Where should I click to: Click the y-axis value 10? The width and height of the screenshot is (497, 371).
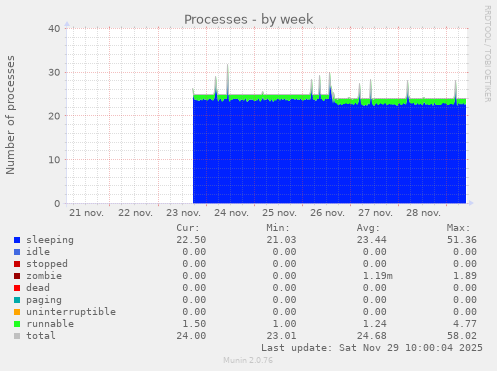(x=54, y=160)
